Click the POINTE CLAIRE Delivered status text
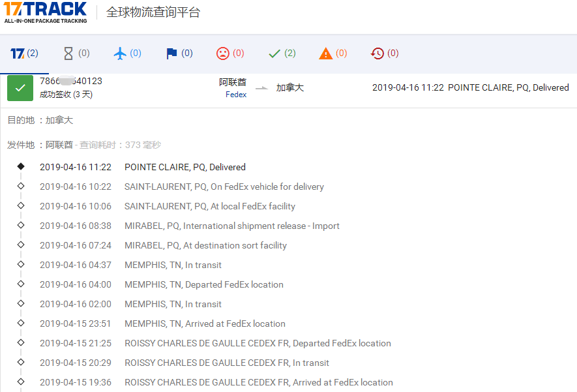 185,167
